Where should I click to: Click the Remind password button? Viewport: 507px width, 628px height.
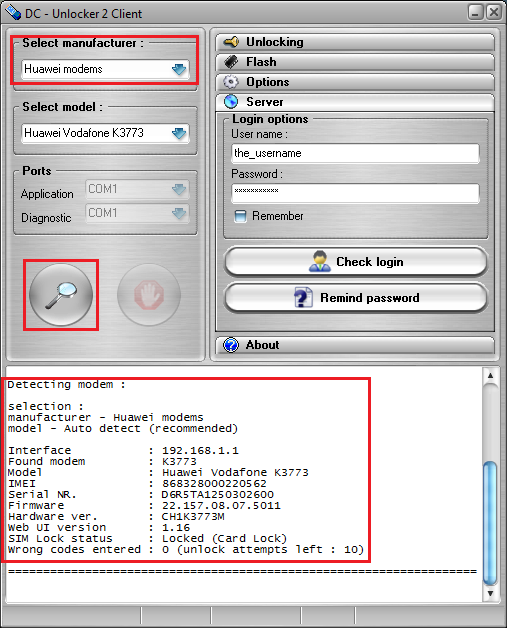tap(356, 298)
